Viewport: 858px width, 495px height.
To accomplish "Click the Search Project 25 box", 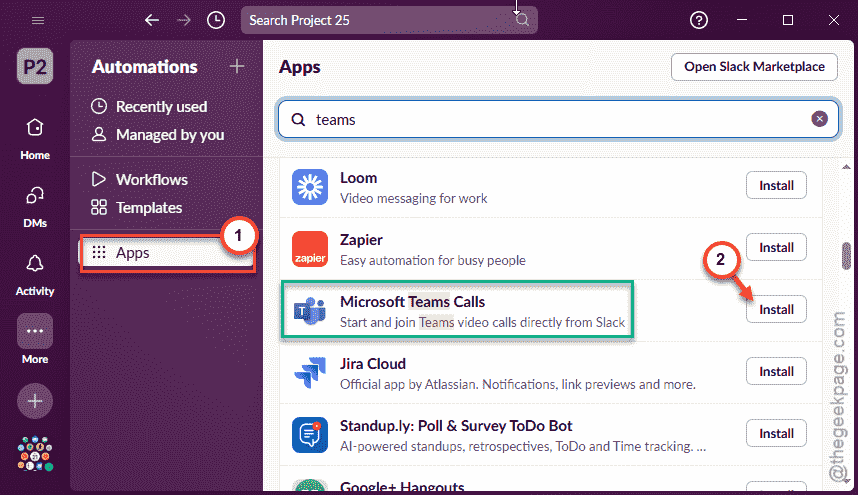I will tap(389, 20).
